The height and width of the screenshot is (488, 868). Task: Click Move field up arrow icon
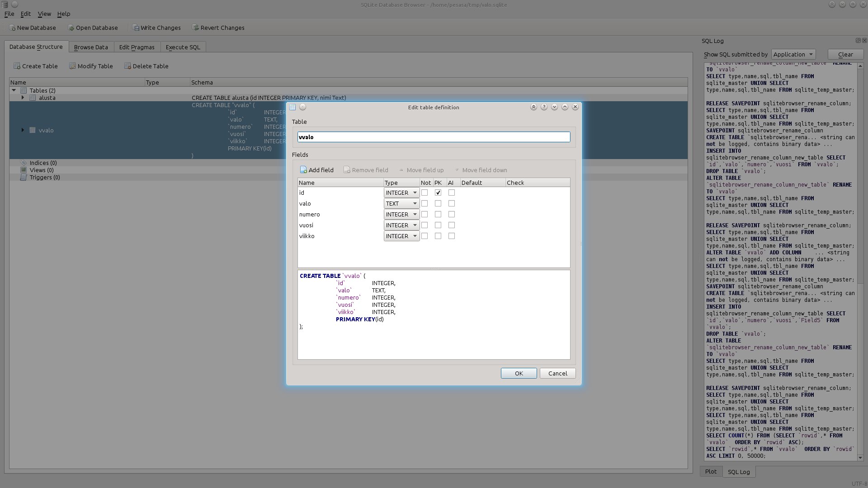401,170
